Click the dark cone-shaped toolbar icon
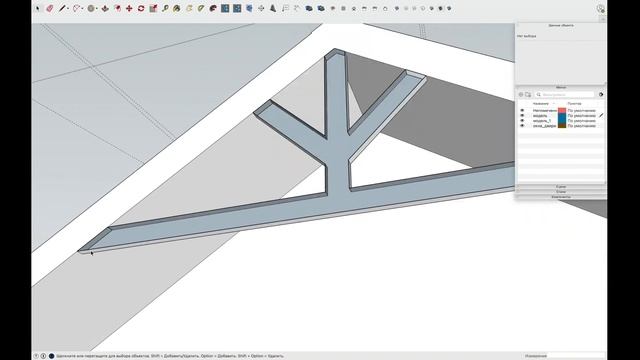This screenshot has height=360, width=640. [x=273, y=8]
